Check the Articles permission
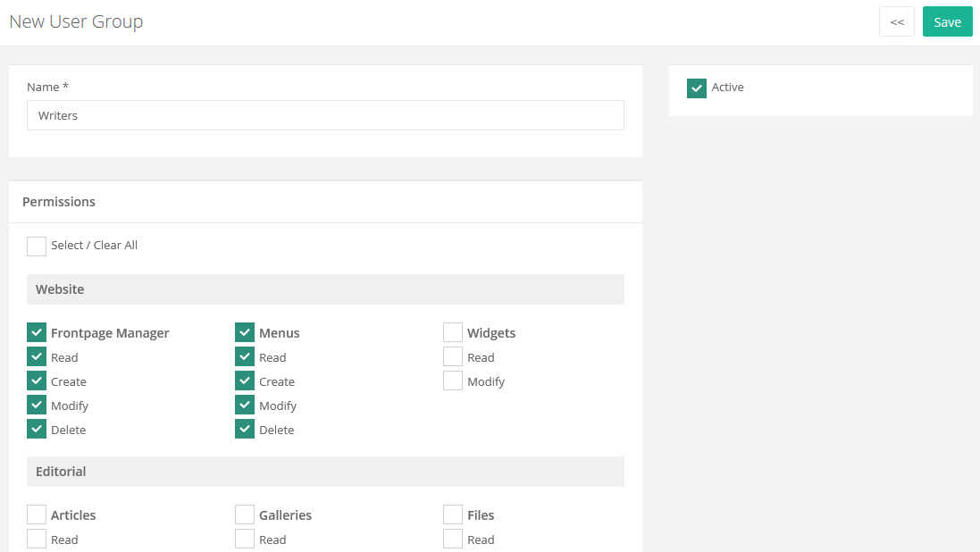Viewport: 980px width, 552px height. click(x=36, y=514)
